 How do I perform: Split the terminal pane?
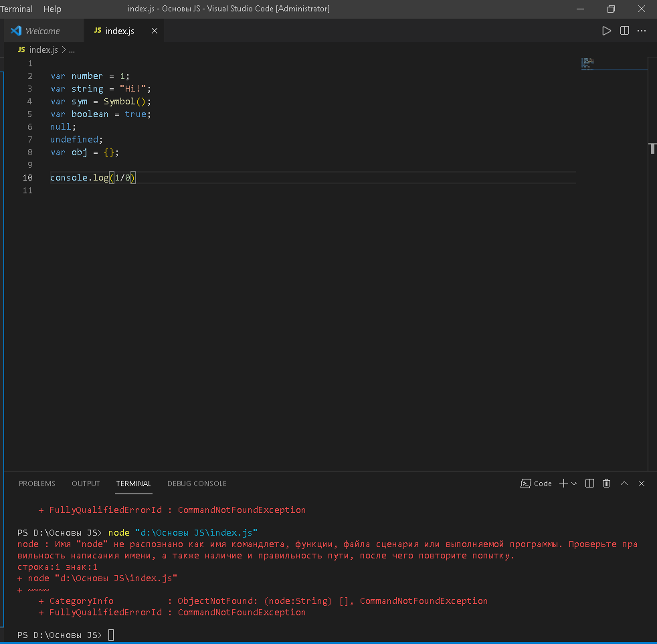pos(589,484)
